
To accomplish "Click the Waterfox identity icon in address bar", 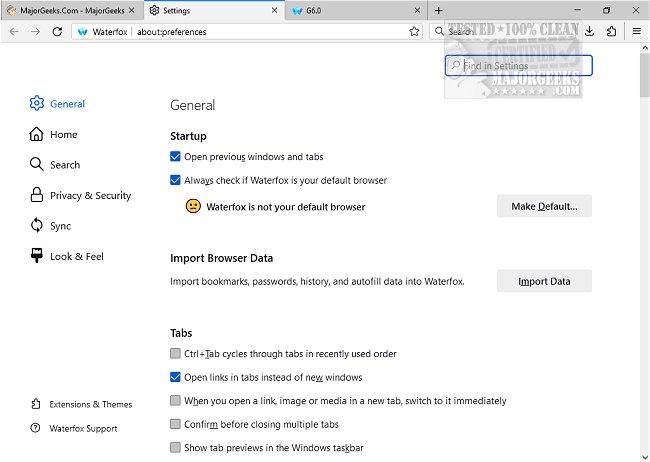I will point(82,32).
